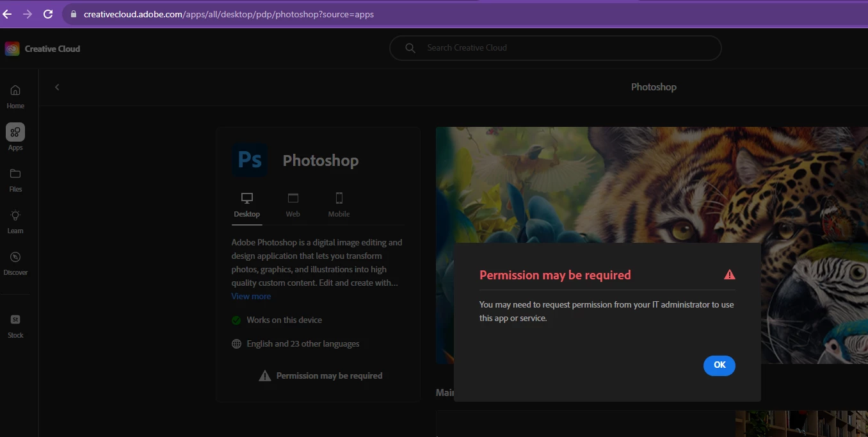Click the Creative Cloud logo

tap(12, 49)
